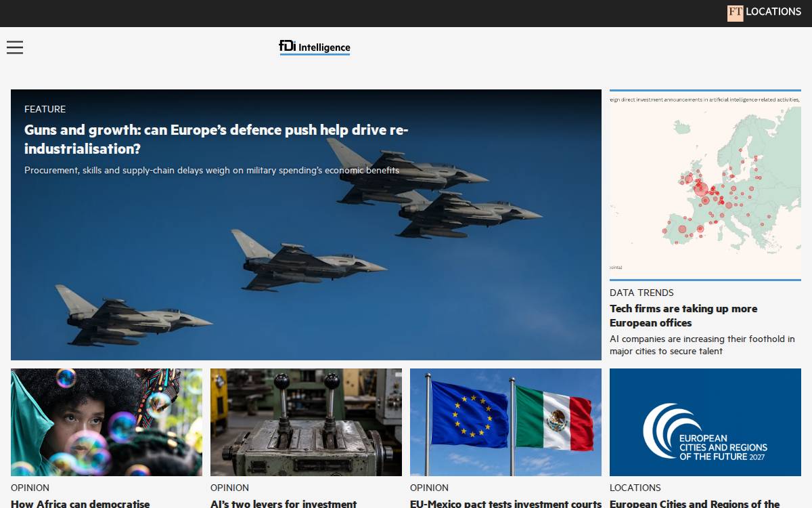Click OPINION label above Africa article
Image resolution: width=812 pixels, height=508 pixels.
tap(30, 488)
